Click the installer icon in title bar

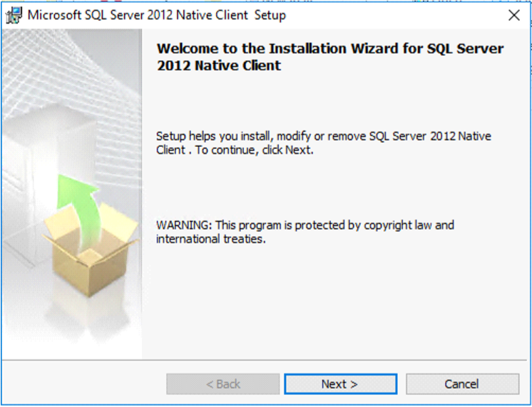tap(14, 15)
